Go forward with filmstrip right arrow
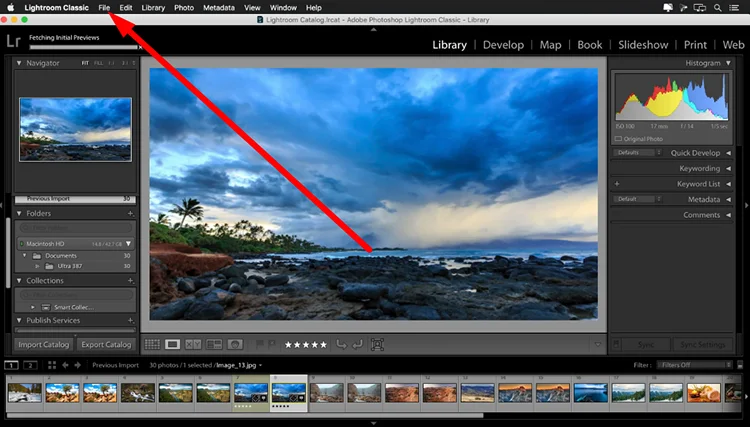 (x=77, y=365)
